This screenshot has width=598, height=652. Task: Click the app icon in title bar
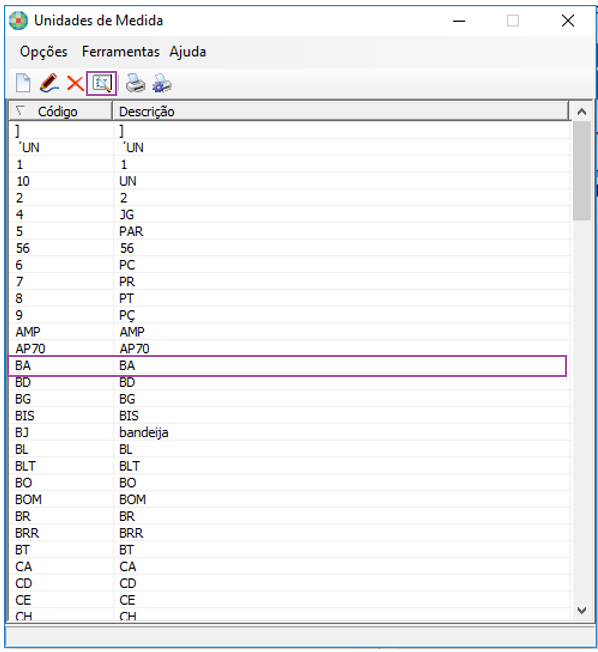(18, 20)
